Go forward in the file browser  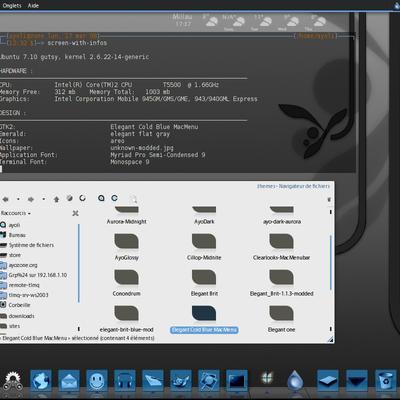coord(31,199)
